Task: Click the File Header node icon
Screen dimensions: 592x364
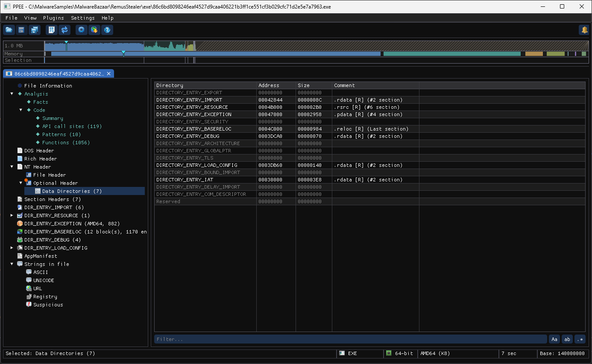Action: (29, 175)
